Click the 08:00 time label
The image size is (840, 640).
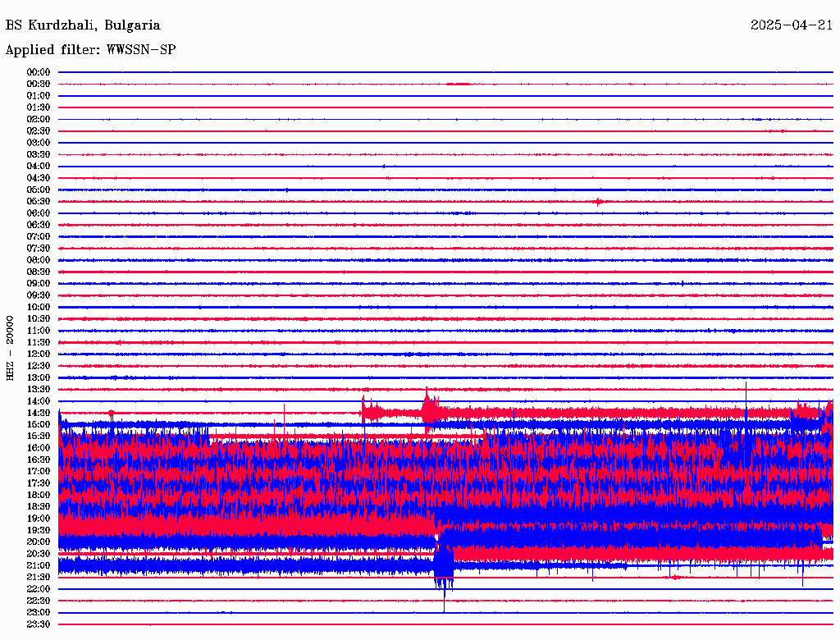(39, 260)
